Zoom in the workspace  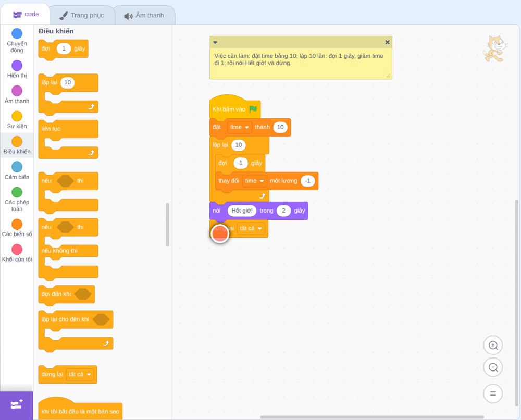coord(493,345)
